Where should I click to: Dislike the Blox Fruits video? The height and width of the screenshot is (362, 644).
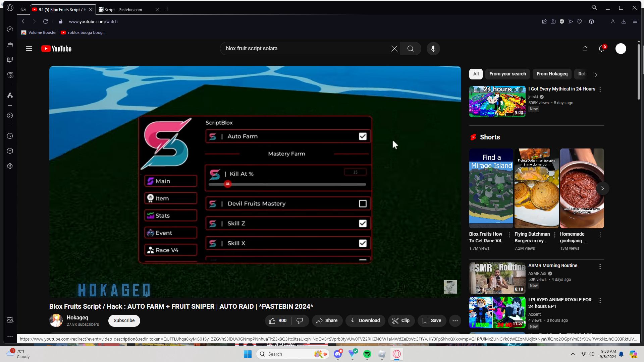(x=300, y=321)
